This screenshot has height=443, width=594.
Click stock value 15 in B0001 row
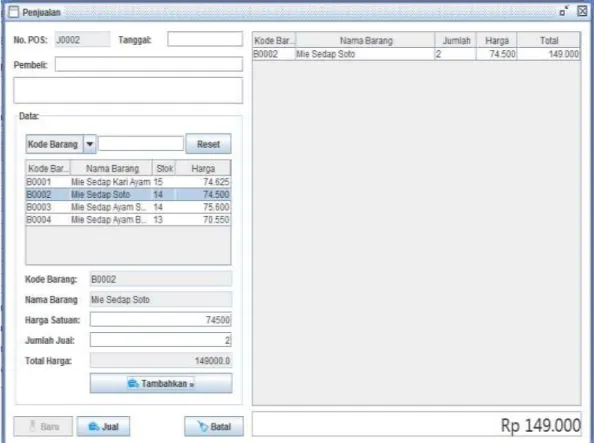[164, 182]
